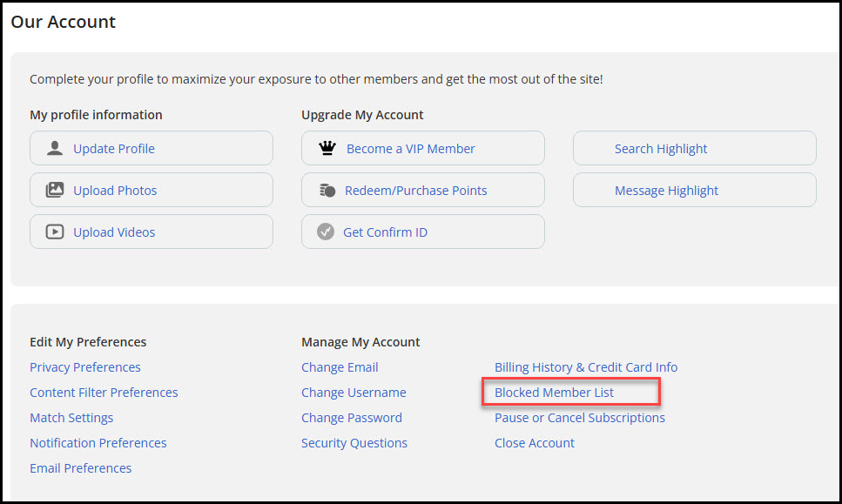The image size is (842, 504).
Task: Click the photos icon beside Upload Photos
Action: pyautogui.click(x=55, y=190)
